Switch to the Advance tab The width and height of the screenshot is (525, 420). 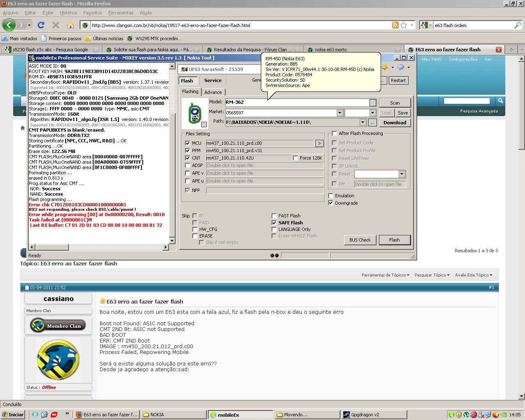[x=213, y=92]
